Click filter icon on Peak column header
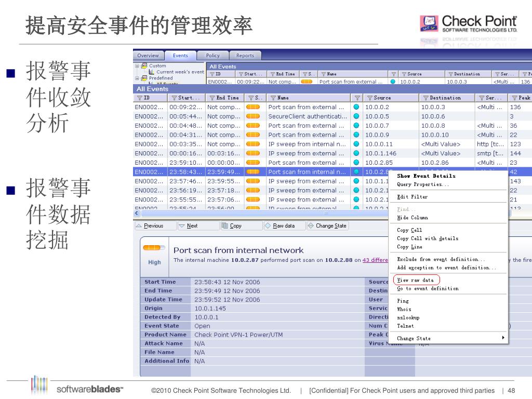 click(514, 98)
